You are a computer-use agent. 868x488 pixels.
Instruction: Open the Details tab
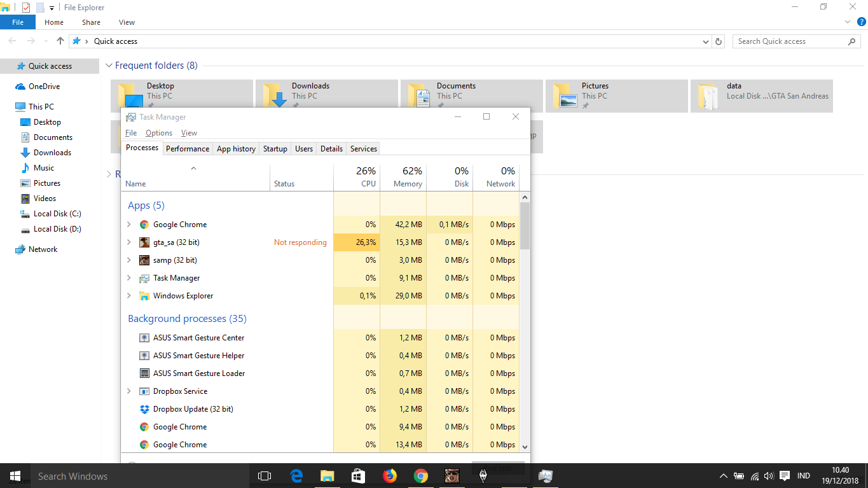331,149
